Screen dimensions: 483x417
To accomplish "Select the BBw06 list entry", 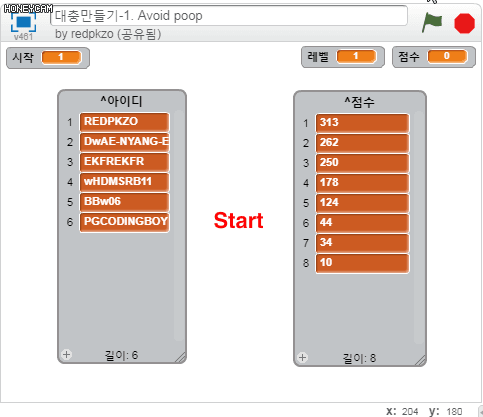I will tap(124, 202).
